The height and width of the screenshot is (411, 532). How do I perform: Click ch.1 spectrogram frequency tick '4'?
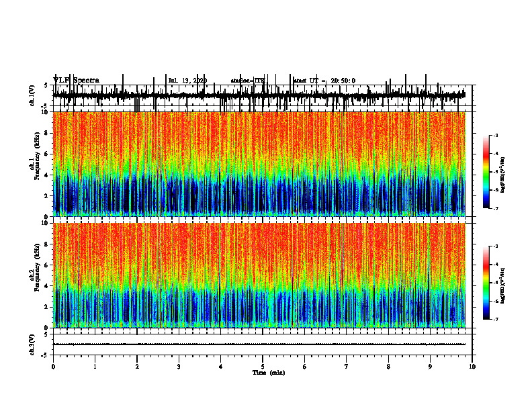47,175
